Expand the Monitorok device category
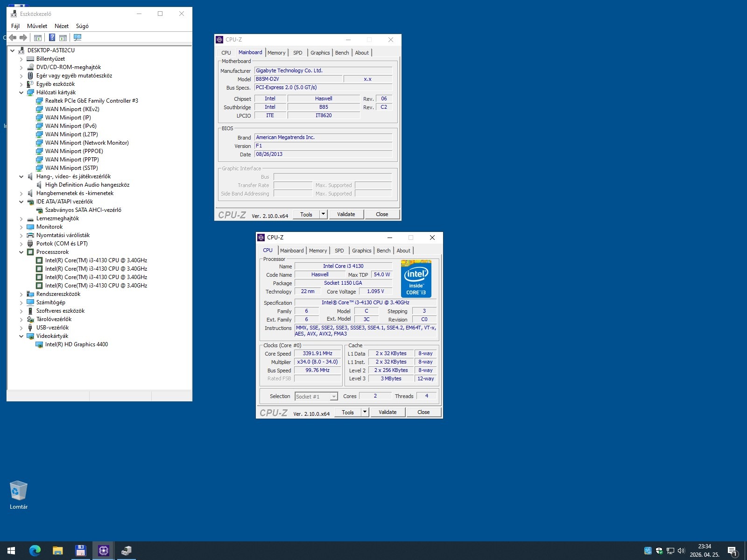The image size is (747, 560). [21, 227]
